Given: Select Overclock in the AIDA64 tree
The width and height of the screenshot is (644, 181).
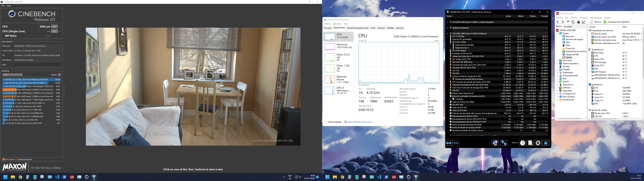Looking at the screenshot, I should [x=570, y=48].
